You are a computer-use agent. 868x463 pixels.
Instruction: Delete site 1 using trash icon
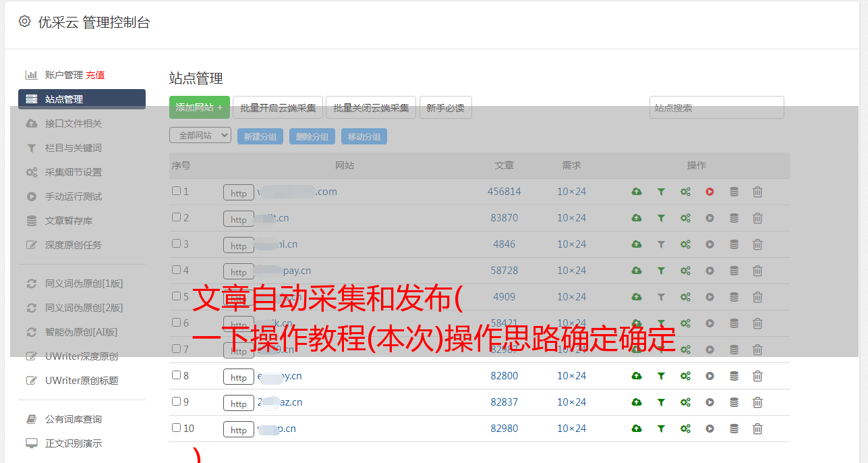[x=757, y=192]
